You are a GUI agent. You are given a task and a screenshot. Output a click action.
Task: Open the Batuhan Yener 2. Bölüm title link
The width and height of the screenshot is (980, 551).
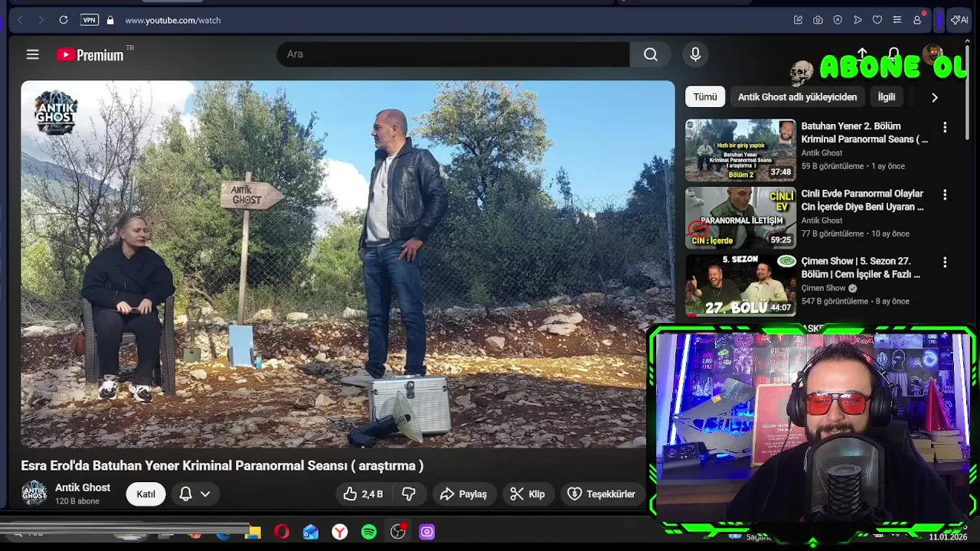coord(864,132)
